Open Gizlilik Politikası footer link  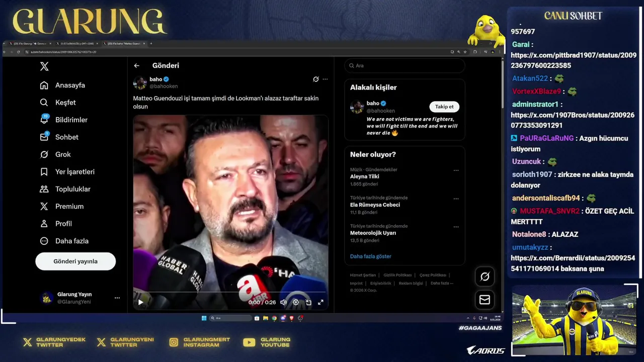click(397, 275)
